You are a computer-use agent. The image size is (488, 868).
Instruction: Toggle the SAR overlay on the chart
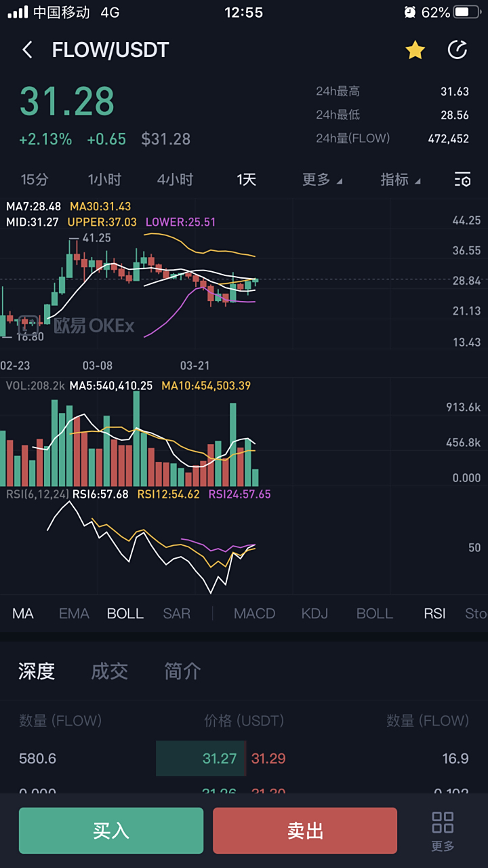(176, 613)
